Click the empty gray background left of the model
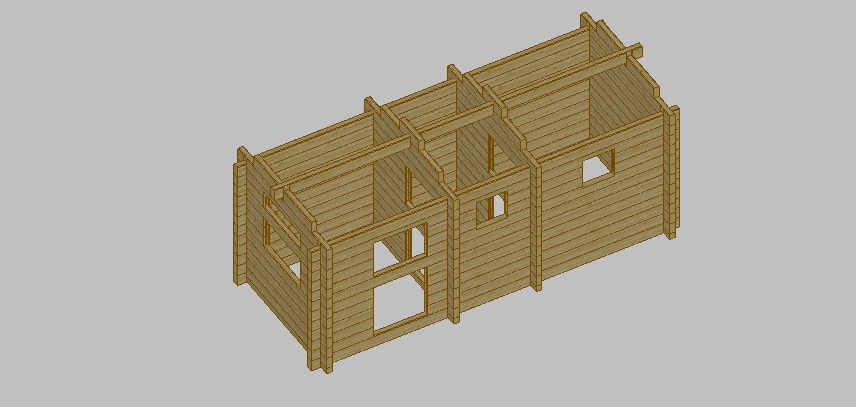Screen dimensions: 856x407 point(100,200)
